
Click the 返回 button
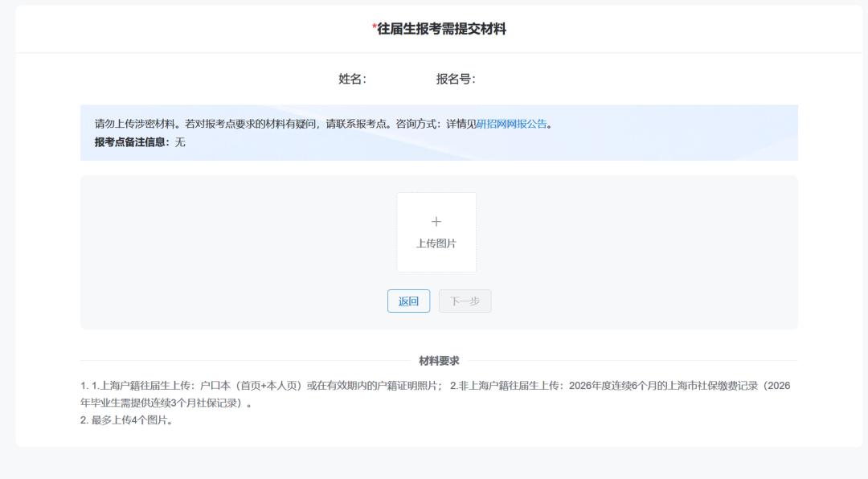408,301
